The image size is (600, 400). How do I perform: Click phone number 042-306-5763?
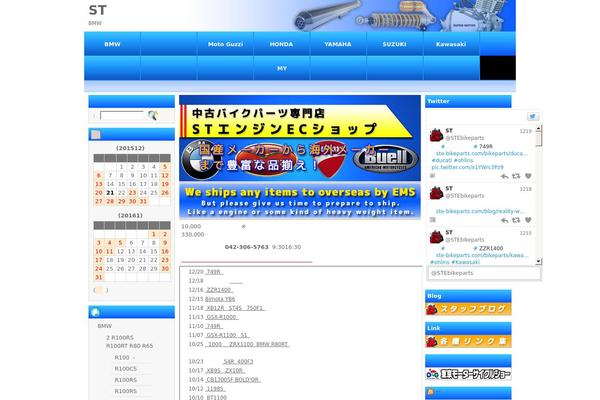click(246, 247)
